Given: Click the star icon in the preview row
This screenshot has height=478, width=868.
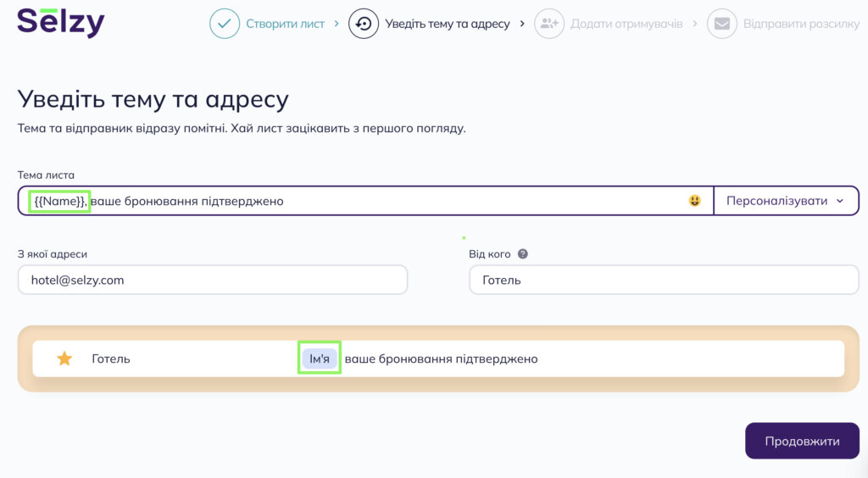Looking at the screenshot, I should (x=64, y=358).
